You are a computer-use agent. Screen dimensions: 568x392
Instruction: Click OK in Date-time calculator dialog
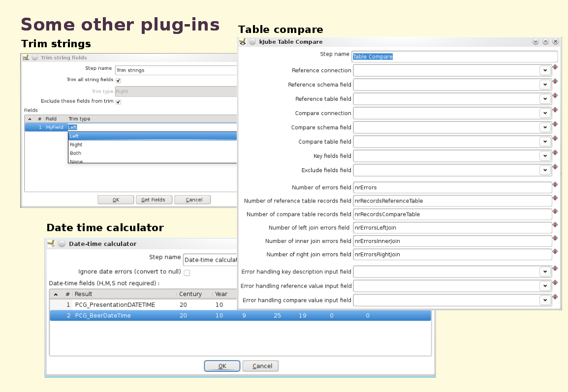(222, 366)
